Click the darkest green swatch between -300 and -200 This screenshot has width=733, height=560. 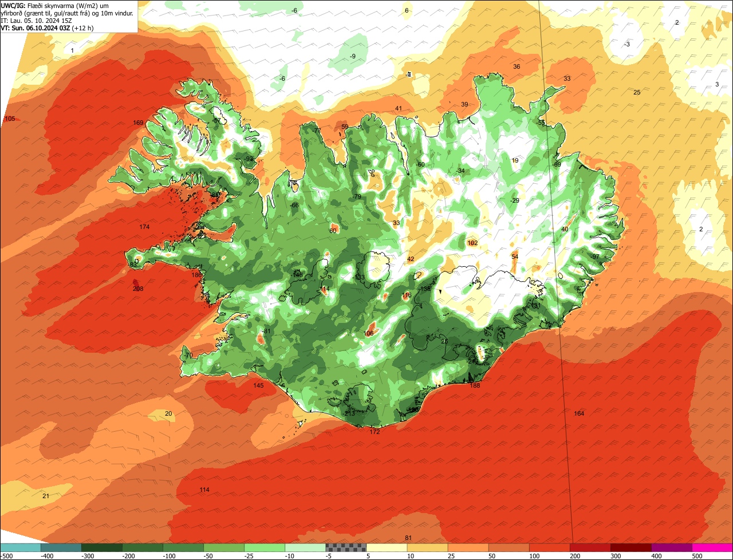(x=102, y=547)
